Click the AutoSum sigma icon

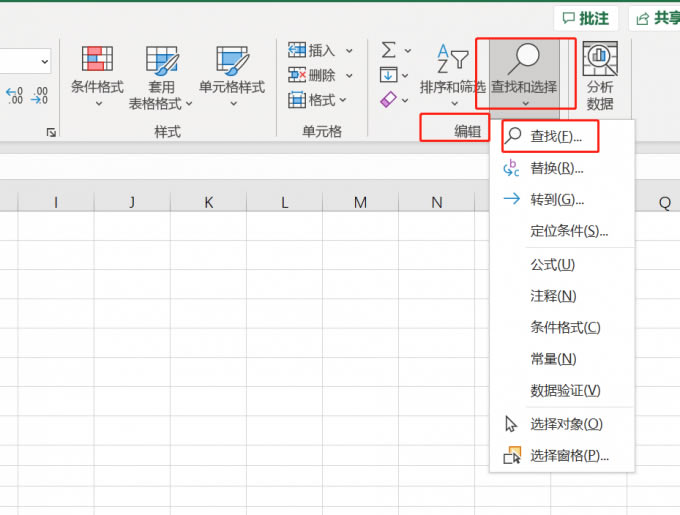click(389, 50)
